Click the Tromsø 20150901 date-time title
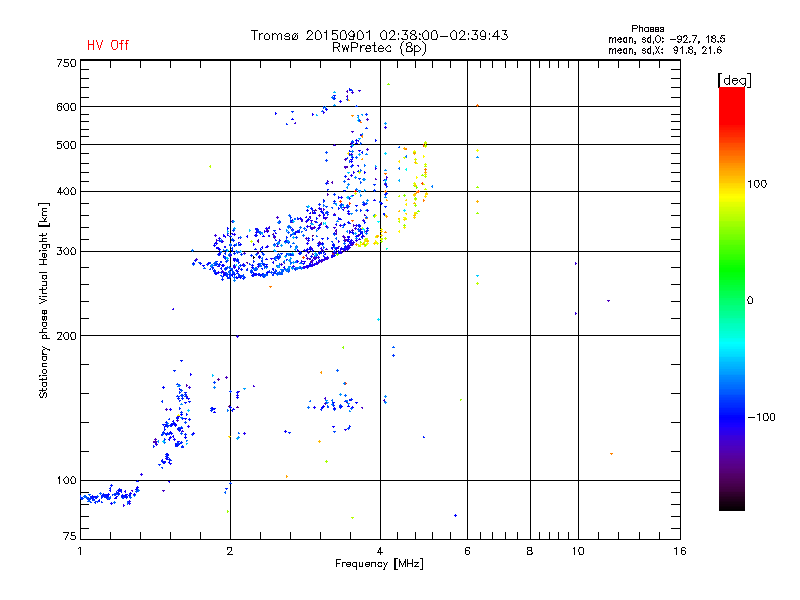Screen dimensions: 800x600 click(x=379, y=35)
